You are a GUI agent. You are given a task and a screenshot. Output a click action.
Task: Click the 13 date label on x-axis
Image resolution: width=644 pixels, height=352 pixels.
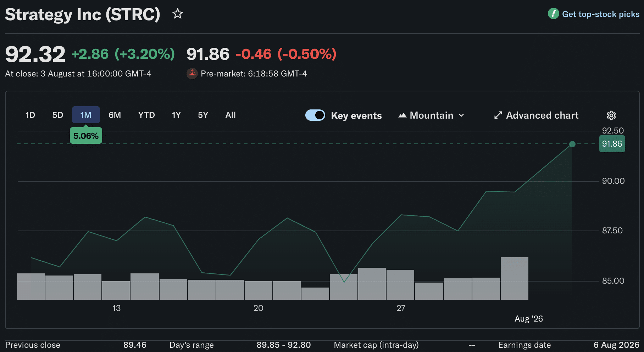point(117,308)
